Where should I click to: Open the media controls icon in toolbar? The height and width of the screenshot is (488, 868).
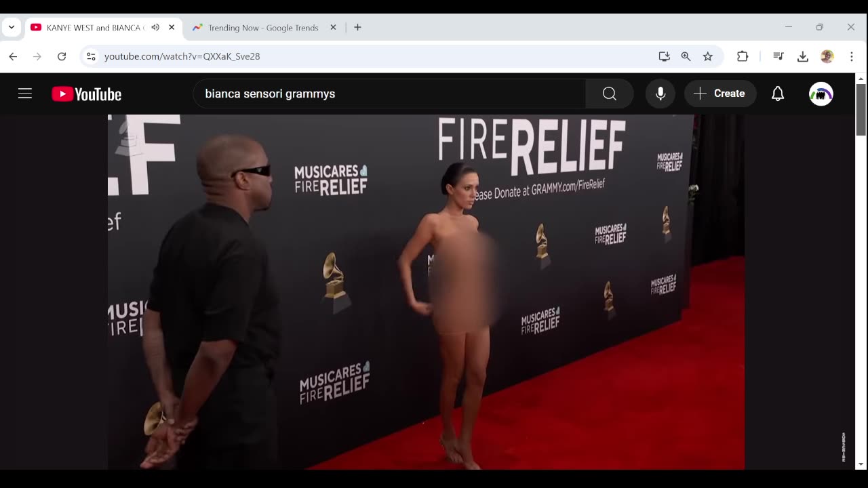pos(778,56)
